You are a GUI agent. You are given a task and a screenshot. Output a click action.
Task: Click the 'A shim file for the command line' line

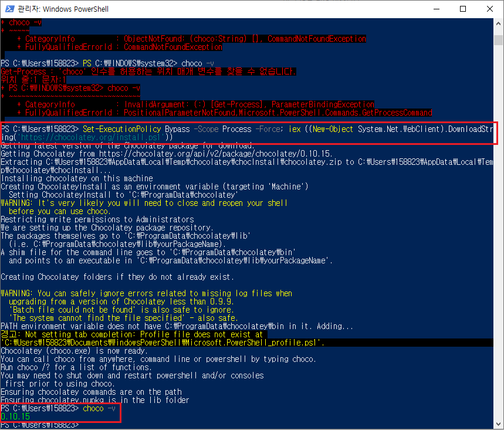coord(148,252)
